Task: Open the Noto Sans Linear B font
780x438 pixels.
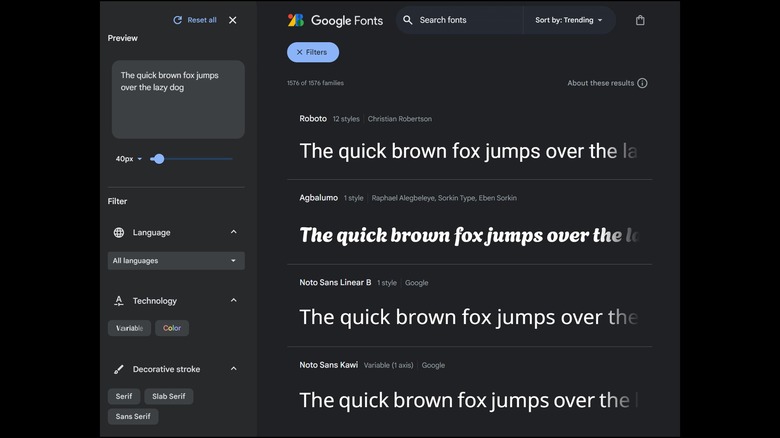Action: pyautogui.click(x=335, y=282)
